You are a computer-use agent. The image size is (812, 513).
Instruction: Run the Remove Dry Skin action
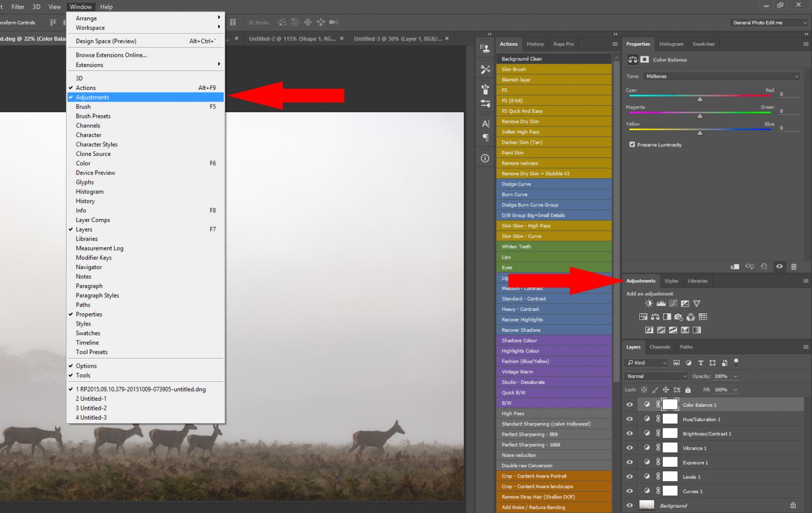click(x=554, y=121)
